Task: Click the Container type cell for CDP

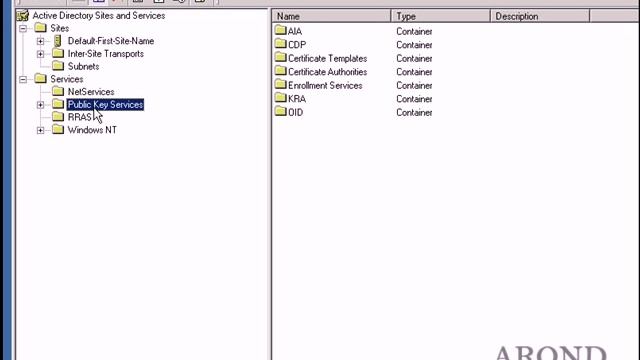Action: click(414, 45)
